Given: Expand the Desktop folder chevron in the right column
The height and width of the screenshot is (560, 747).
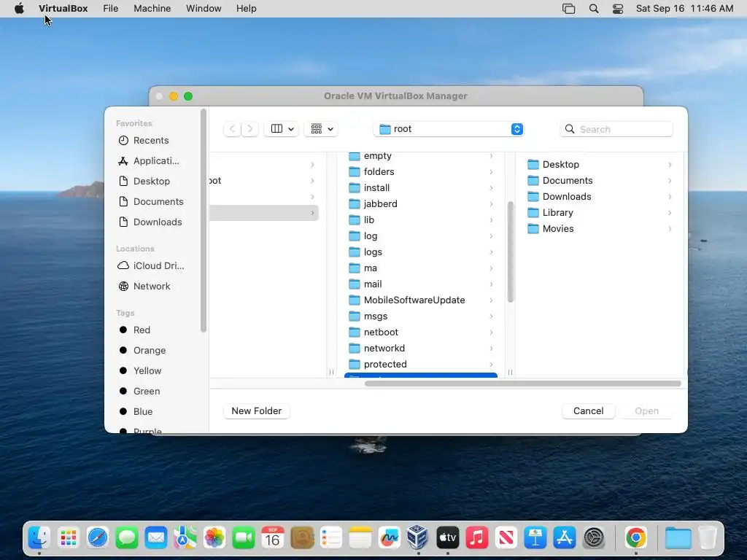Looking at the screenshot, I should pyautogui.click(x=670, y=165).
